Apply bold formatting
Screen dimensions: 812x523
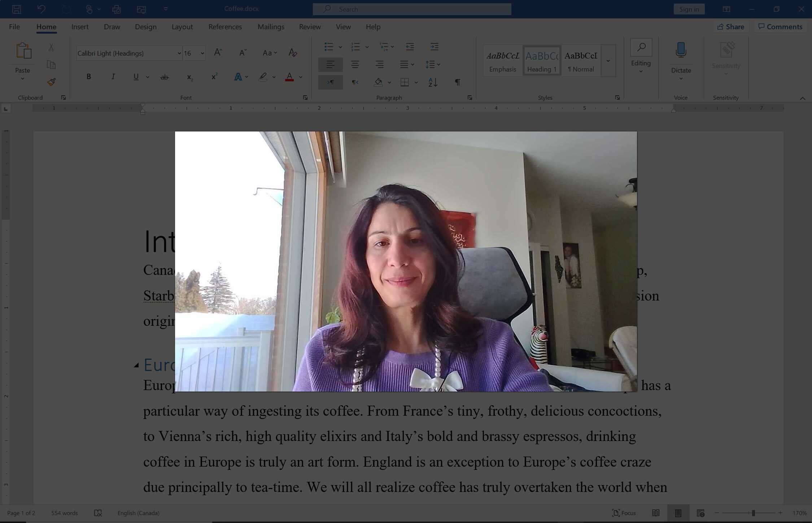[88, 77]
